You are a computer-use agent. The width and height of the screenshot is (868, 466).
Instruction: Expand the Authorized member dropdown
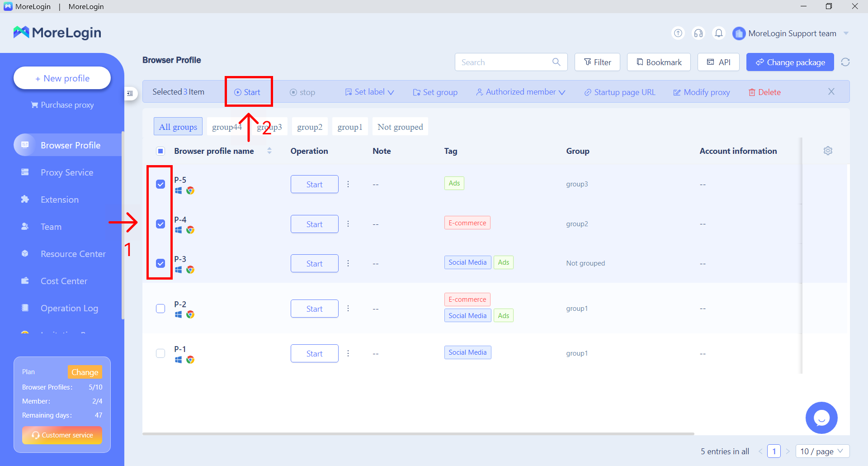[520, 92]
